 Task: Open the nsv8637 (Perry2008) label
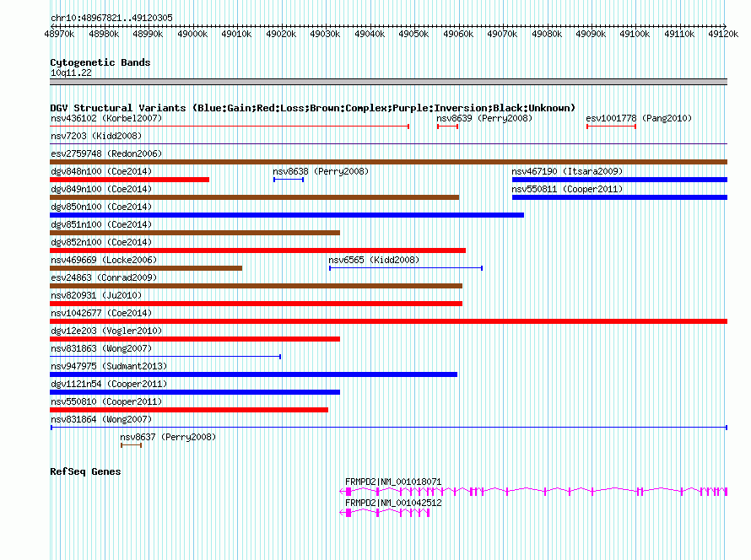coord(168,437)
